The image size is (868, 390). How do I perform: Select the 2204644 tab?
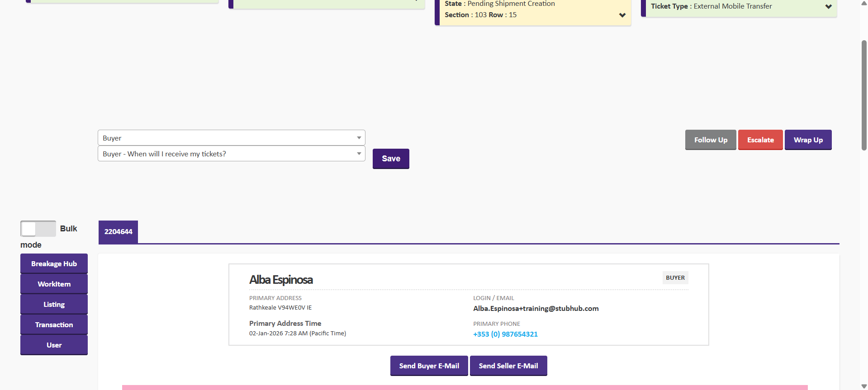point(118,232)
